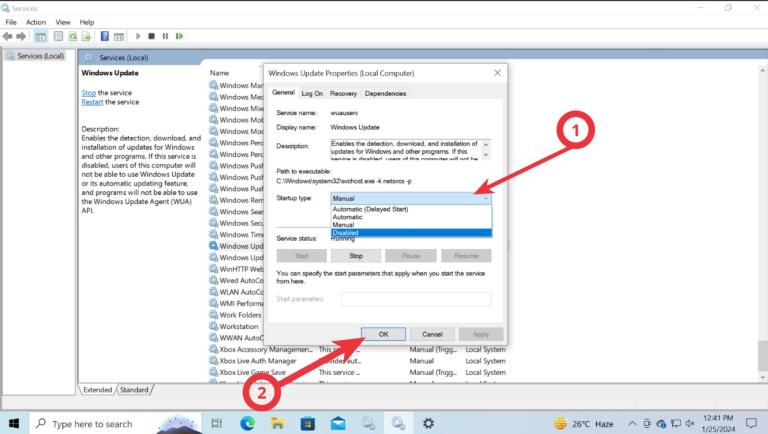
Task: Toggle the Show/Hide Action Pane toolbar icon
Action: (x=119, y=36)
